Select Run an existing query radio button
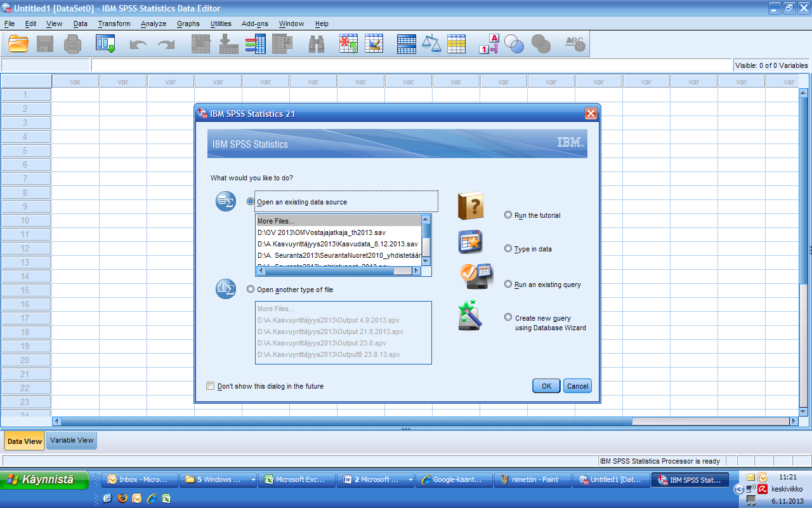The height and width of the screenshot is (508, 812). [507, 284]
